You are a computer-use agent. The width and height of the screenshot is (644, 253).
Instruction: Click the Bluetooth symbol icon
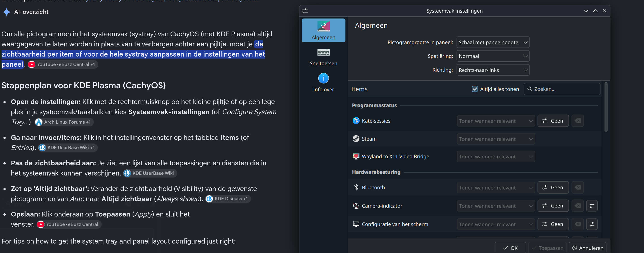point(356,187)
